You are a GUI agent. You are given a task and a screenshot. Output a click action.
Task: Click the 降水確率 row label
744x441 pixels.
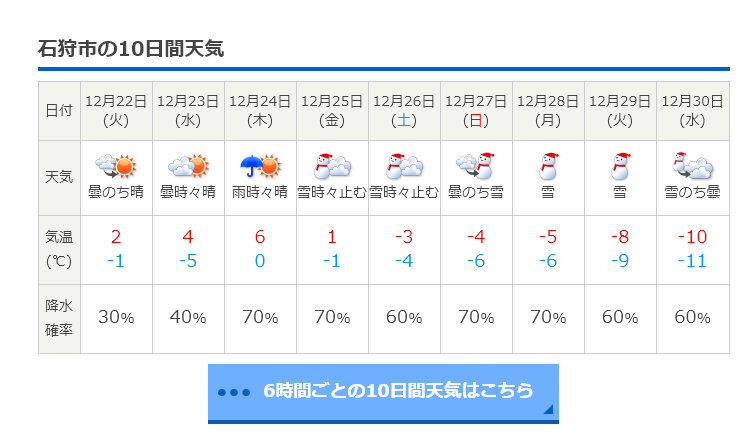[59, 319]
